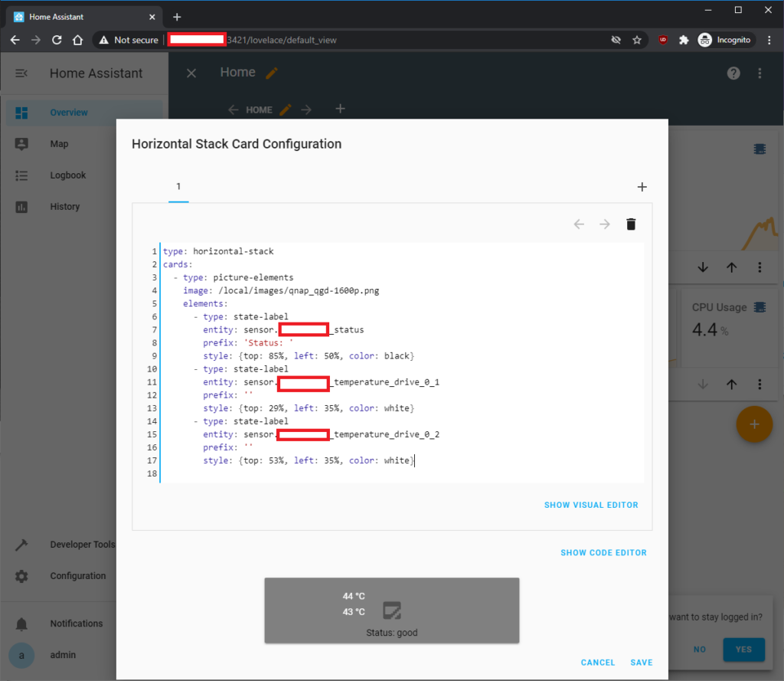This screenshot has width=784, height=681.
Task: Click the image path line in YAML editor
Action: point(281,291)
